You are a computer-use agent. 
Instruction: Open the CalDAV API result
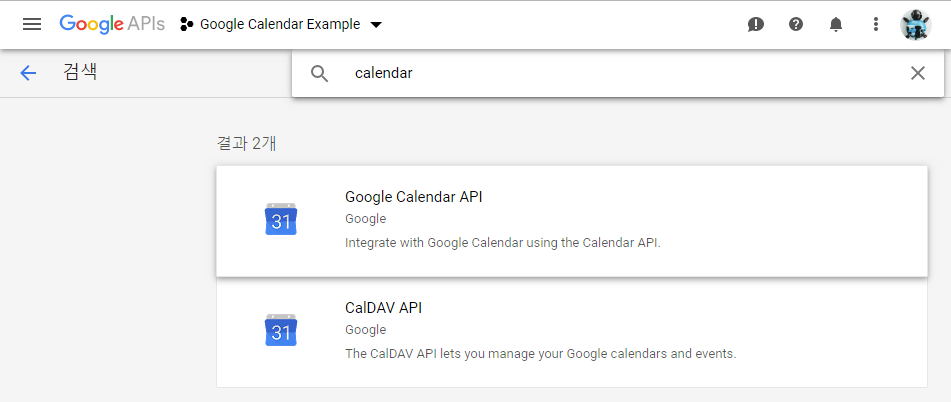click(x=572, y=332)
